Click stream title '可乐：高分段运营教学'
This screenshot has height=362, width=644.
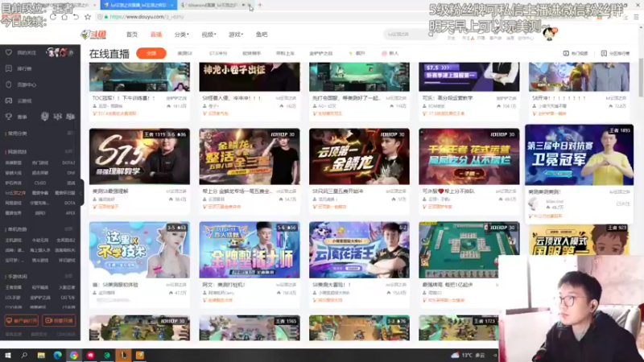448,98
